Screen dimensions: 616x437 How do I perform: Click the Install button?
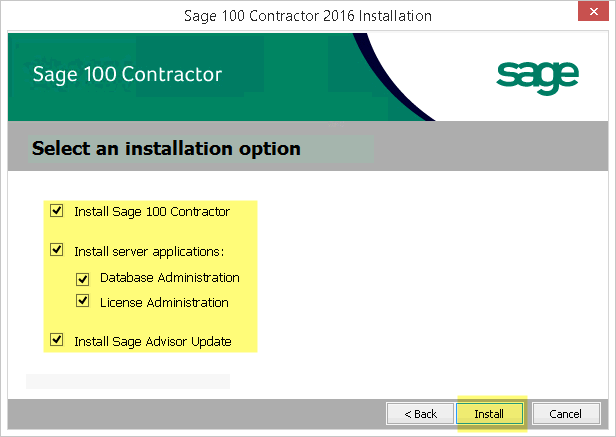point(490,414)
